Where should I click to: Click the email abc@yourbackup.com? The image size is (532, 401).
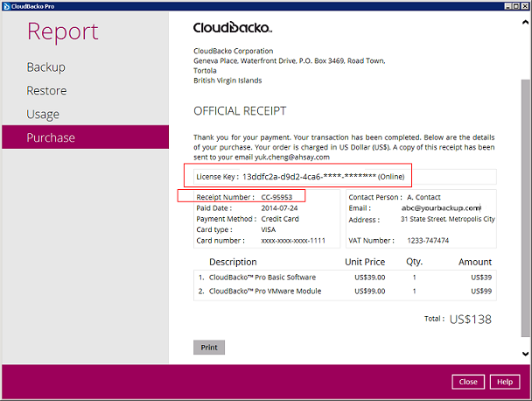click(441, 208)
